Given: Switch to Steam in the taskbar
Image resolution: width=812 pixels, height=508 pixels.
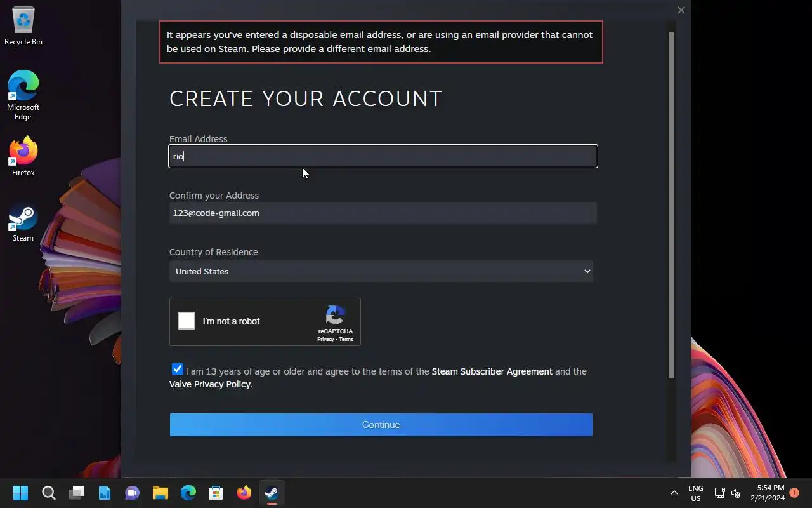Looking at the screenshot, I should pos(272,493).
